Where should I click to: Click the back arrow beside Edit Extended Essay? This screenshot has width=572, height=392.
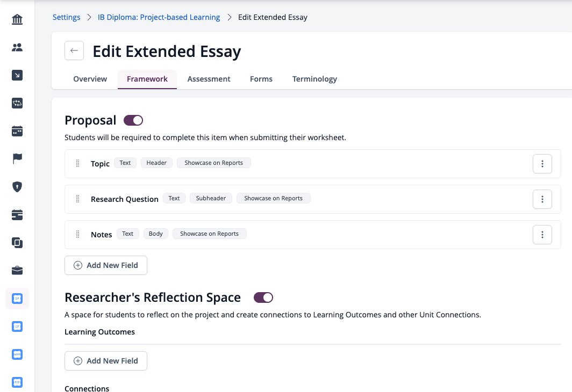tap(74, 50)
